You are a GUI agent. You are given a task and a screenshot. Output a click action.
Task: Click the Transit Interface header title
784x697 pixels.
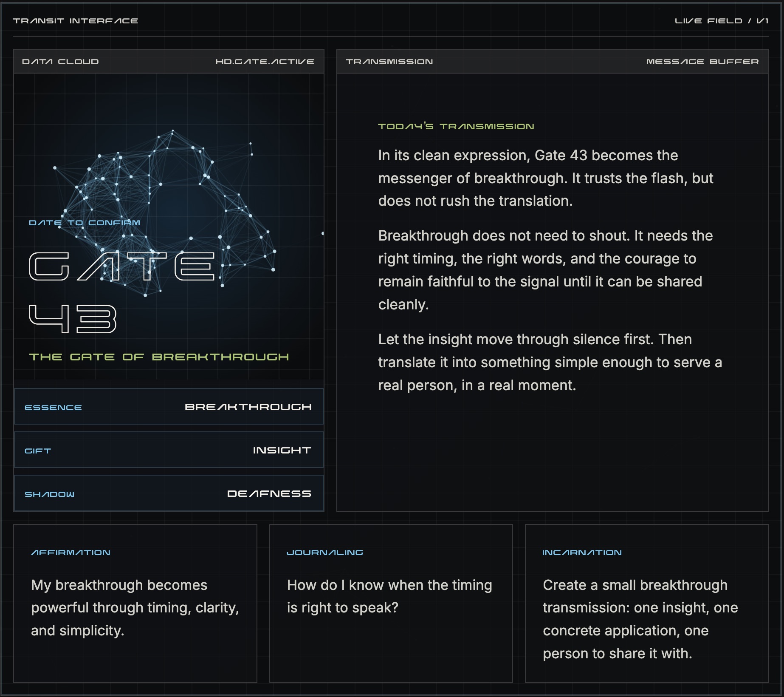76,21
